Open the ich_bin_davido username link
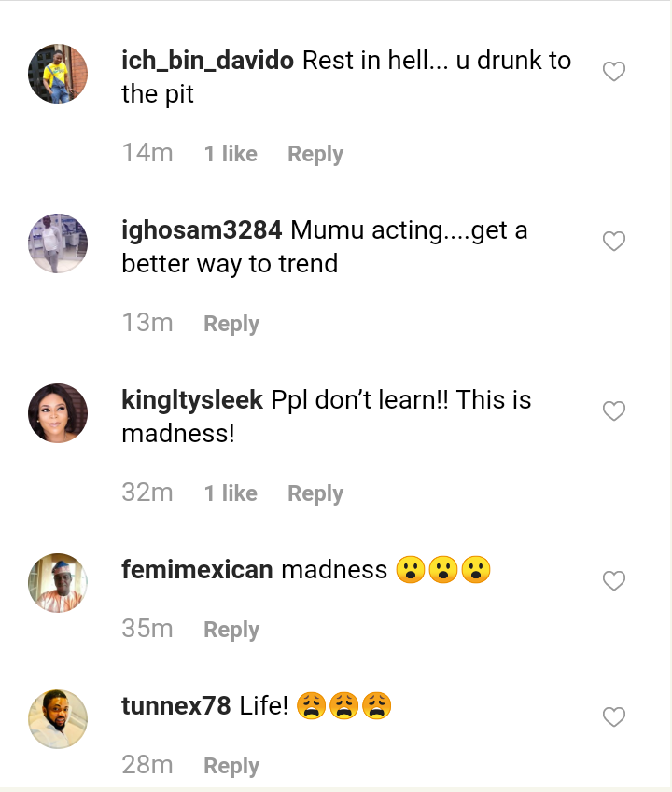This screenshot has height=792, width=672. (207, 62)
